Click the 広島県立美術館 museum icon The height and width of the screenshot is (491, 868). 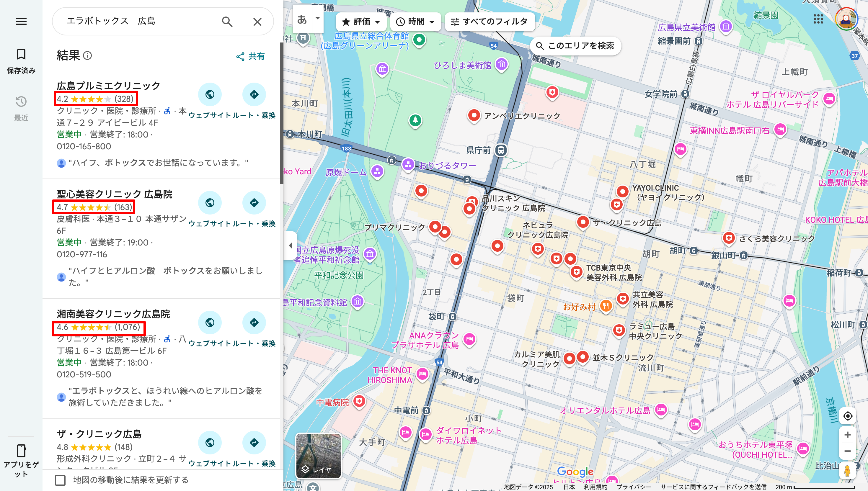pos(726,26)
